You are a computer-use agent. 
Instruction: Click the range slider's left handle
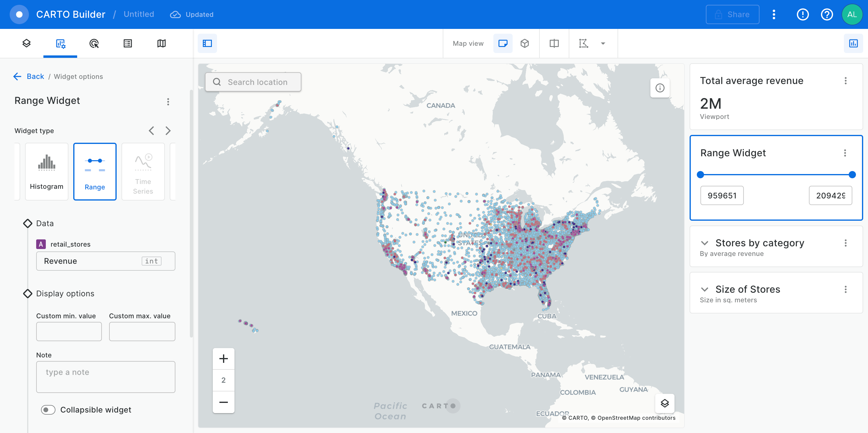(x=700, y=174)
